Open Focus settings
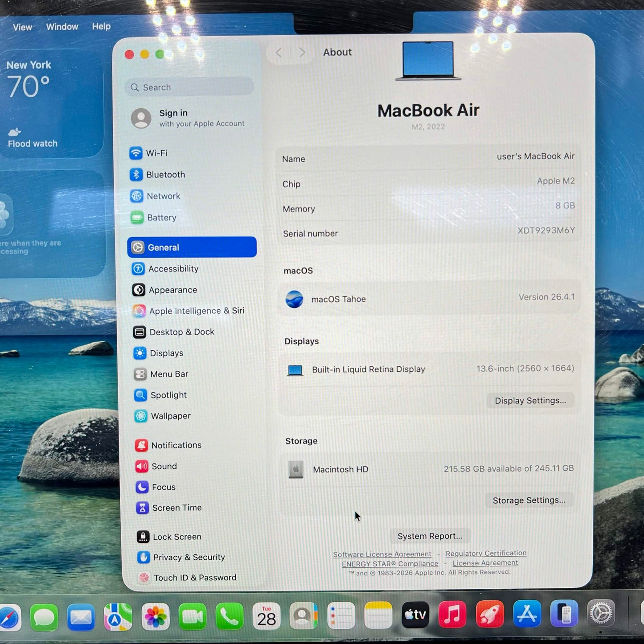 point(156,487)
